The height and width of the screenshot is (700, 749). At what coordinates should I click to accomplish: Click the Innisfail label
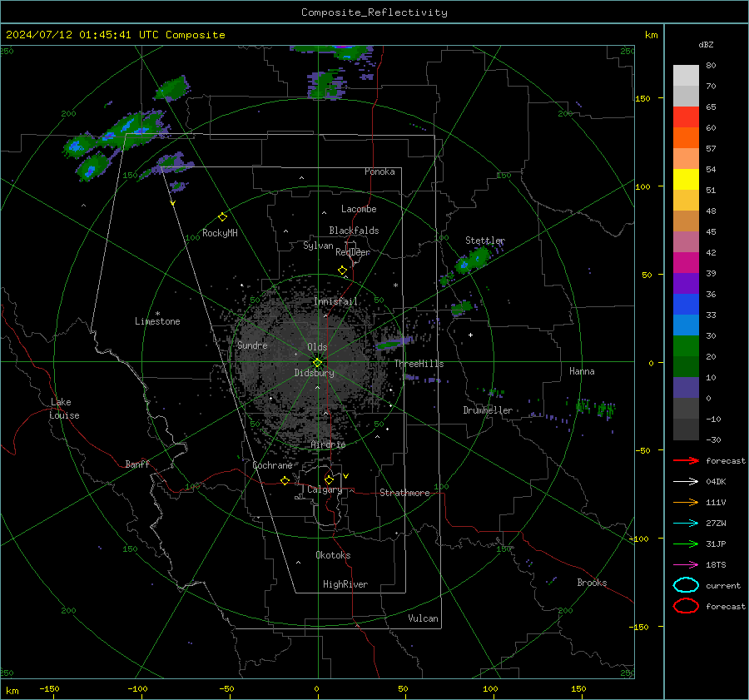point(335,301)
